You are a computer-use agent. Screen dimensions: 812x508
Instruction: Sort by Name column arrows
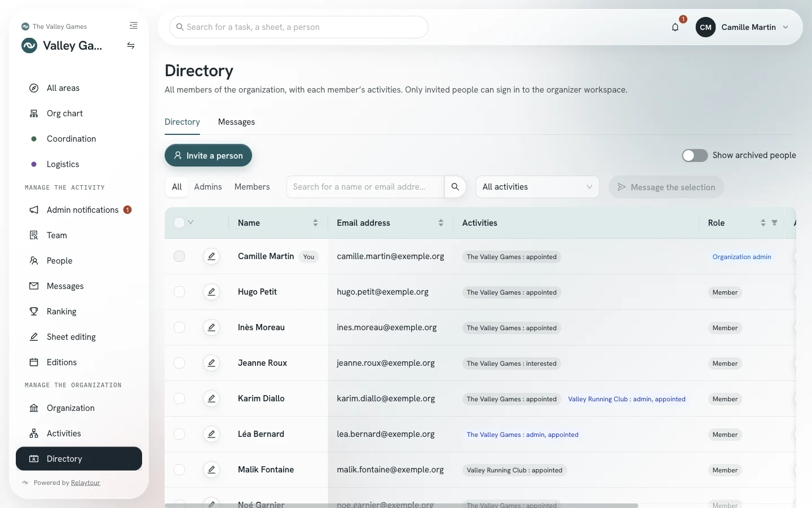point(315,223)
